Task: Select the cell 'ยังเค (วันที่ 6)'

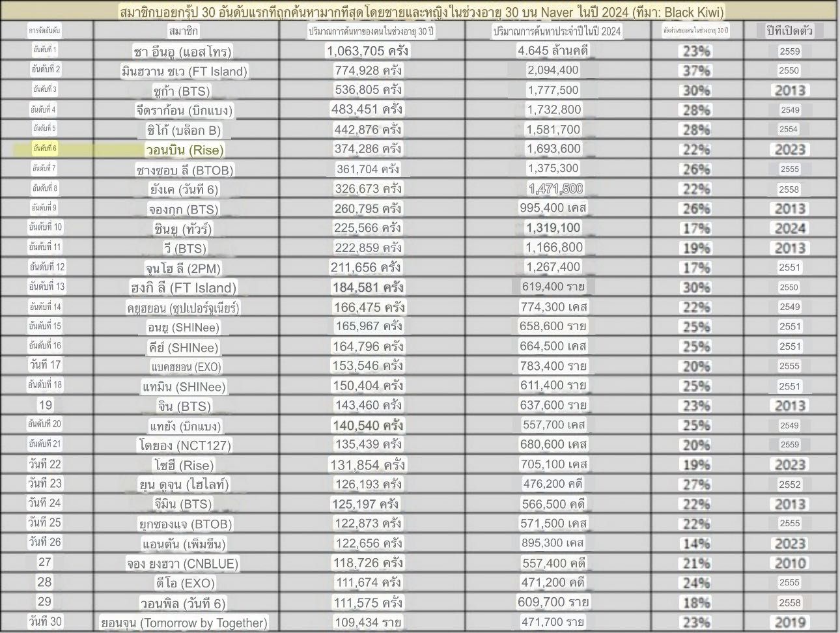Action: [x=184, y=190]
